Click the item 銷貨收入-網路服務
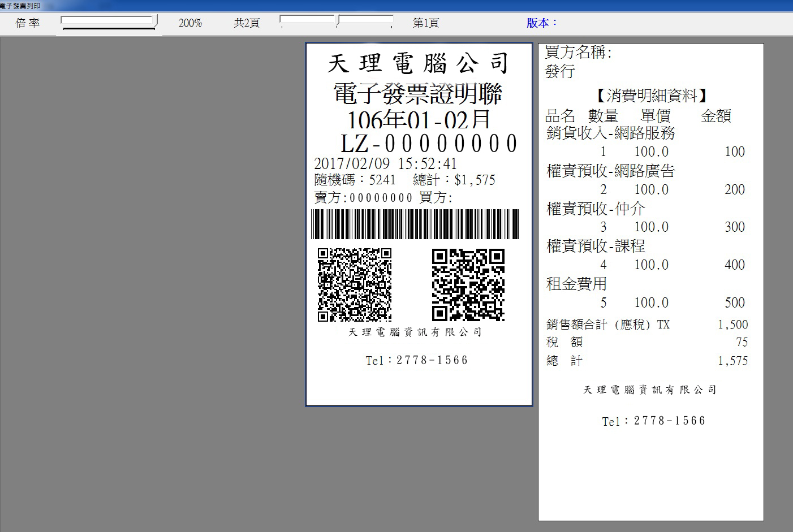Image resolution: width=793 pixels, height=532 pixels. click(x=611, y=133)
